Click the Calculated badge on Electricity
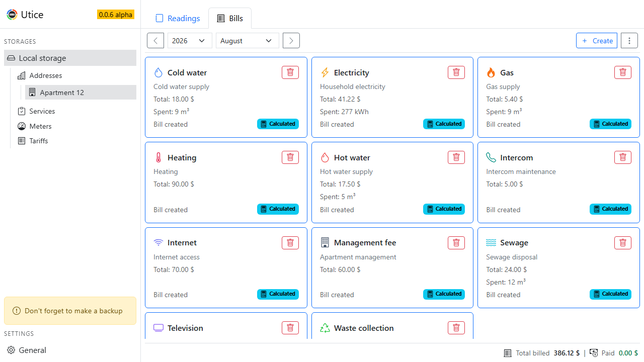Viewport: 644px width, 362px height. [x=444, y=124]
